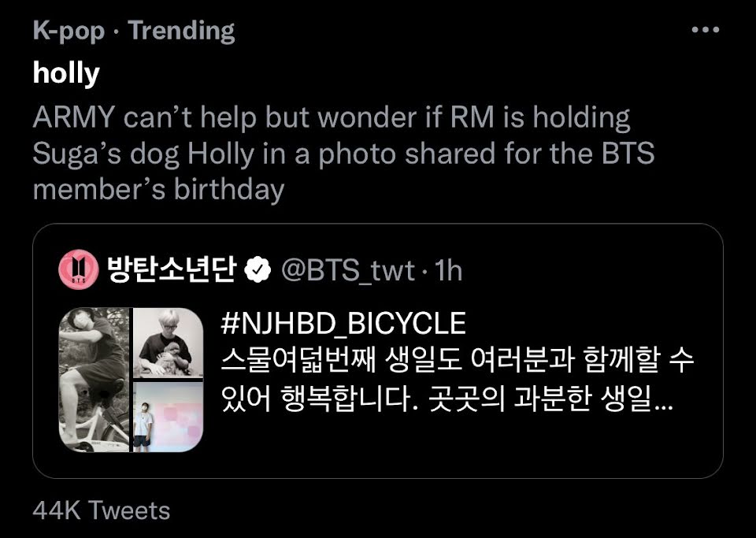Click the Suga's dog Holly description line

[343, 154]
